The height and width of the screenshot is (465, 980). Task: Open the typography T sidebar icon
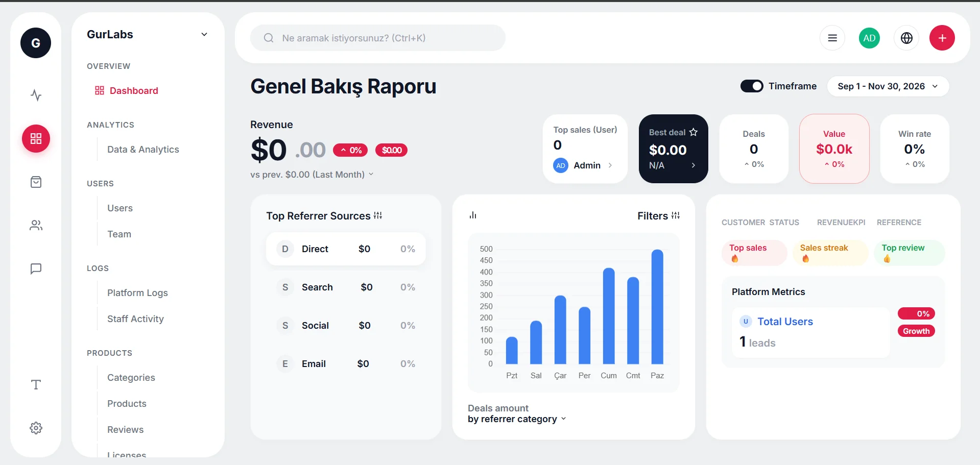click(36, 384)
